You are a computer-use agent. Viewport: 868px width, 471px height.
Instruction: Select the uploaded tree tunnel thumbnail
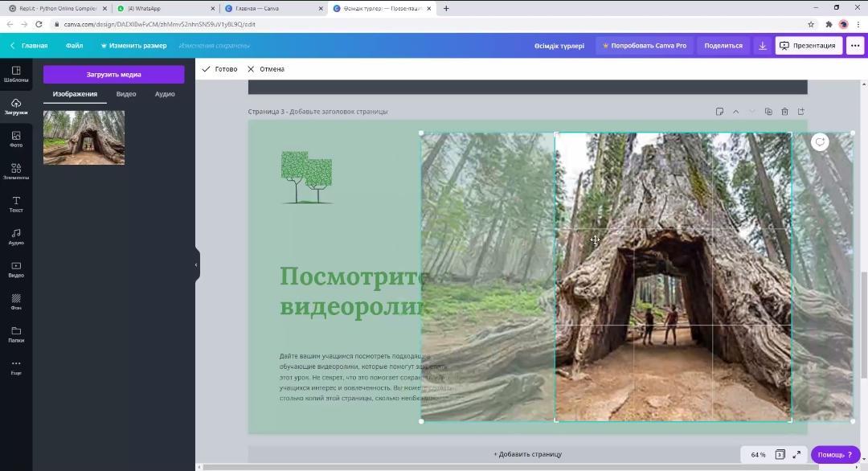(x=84, y=137)
